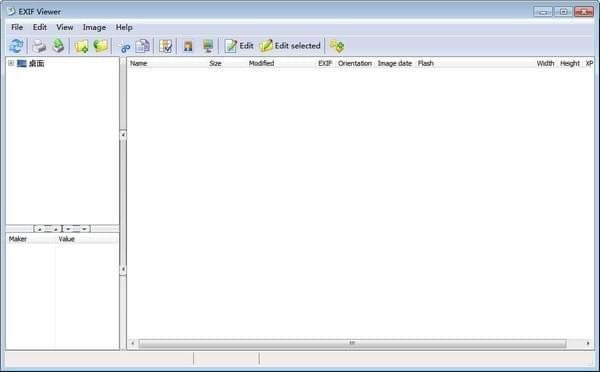Maximize the EXIF Viewer window
This screenshot has width=600, height=372.
click(563, 12)
